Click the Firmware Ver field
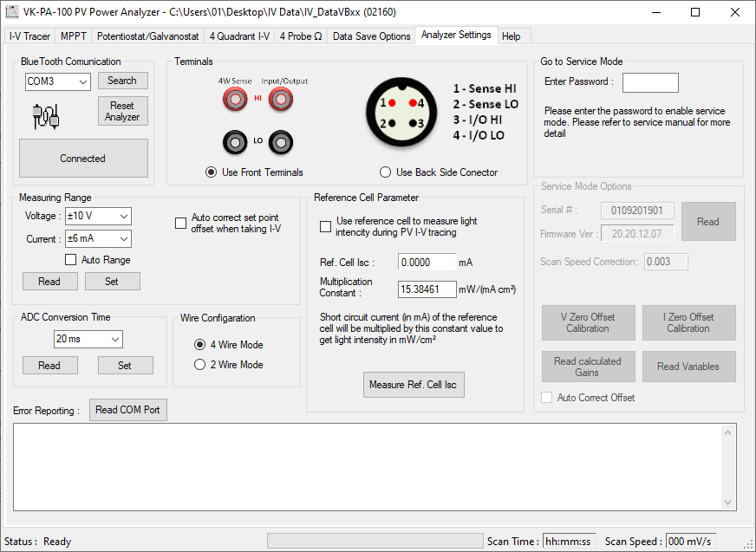Viewport: 756px width, 552px height. (637, 234)
